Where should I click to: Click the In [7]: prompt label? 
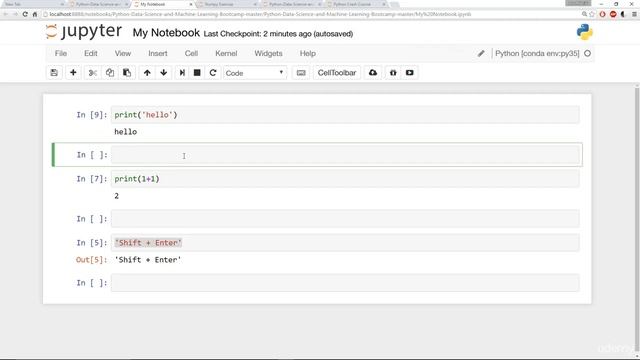click(x=91, y=179)
